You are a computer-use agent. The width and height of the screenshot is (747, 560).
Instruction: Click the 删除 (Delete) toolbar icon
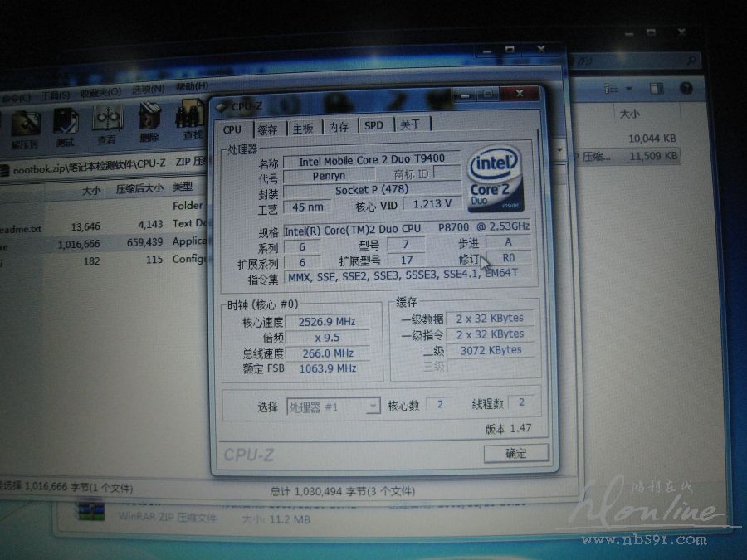(x=149, y=123)
